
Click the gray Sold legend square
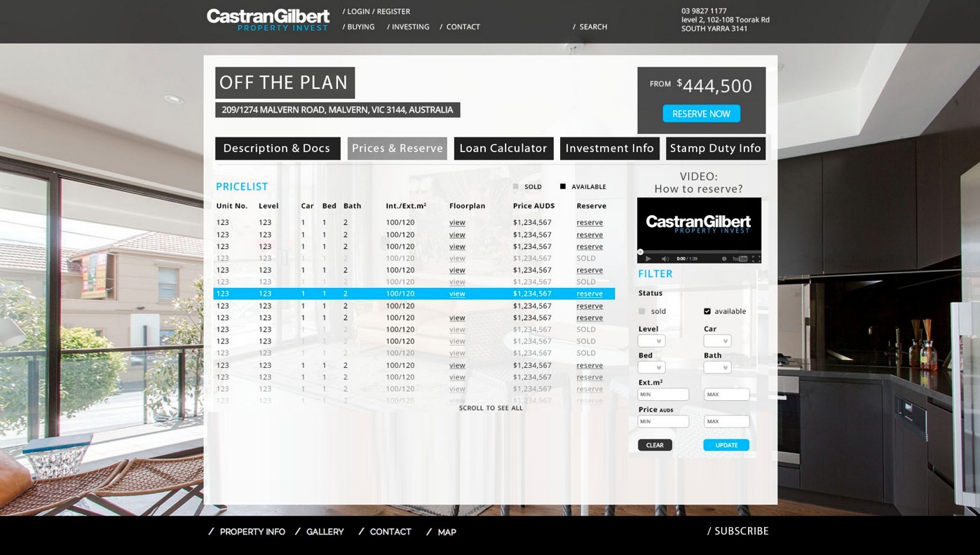(x=516, y=186)
